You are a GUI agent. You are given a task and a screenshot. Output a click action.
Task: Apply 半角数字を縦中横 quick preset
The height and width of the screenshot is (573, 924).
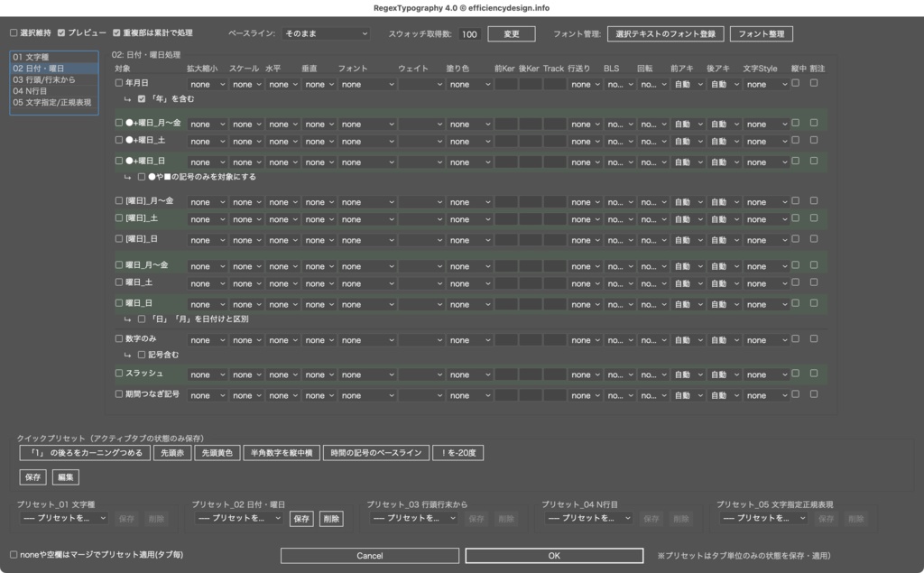coord(282,453)
